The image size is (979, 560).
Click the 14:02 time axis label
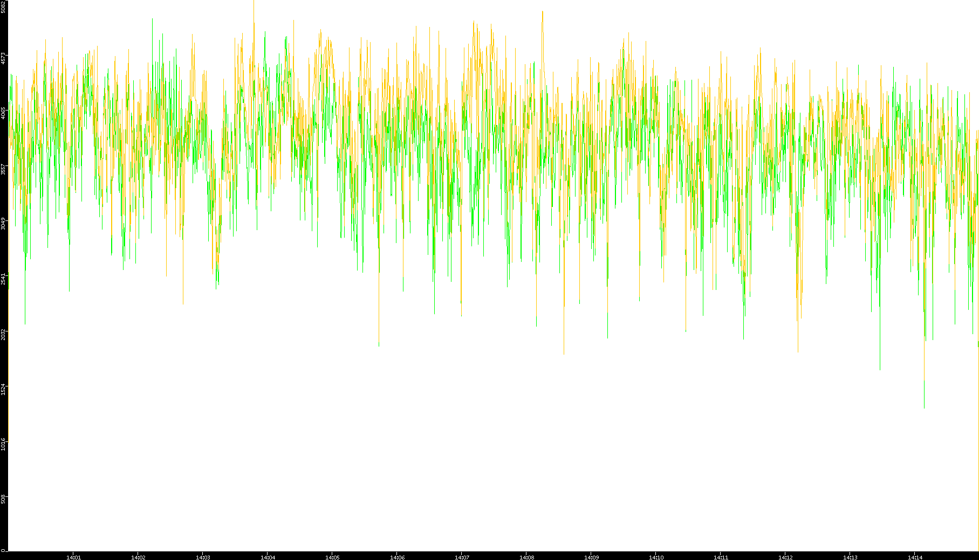pos(138,557)
